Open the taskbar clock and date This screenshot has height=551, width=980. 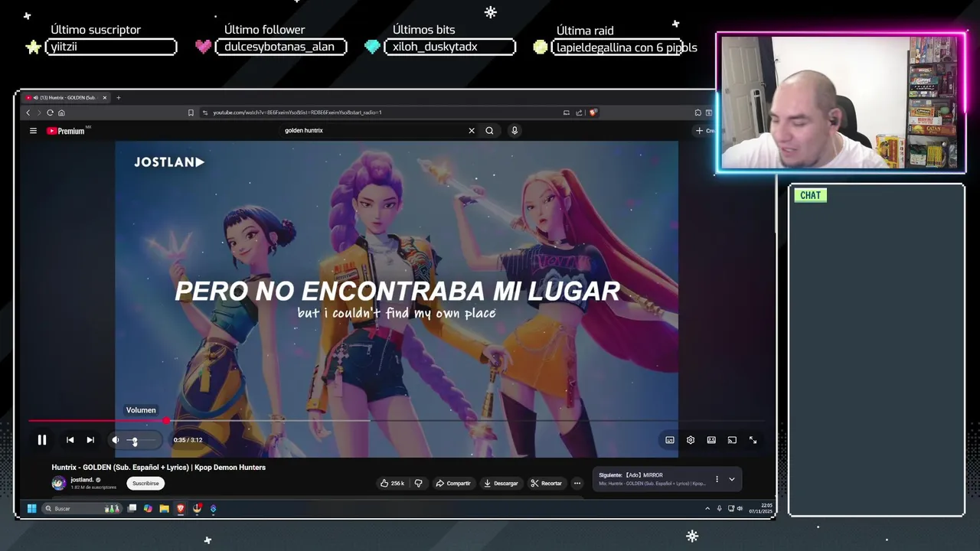coord(760,508)
